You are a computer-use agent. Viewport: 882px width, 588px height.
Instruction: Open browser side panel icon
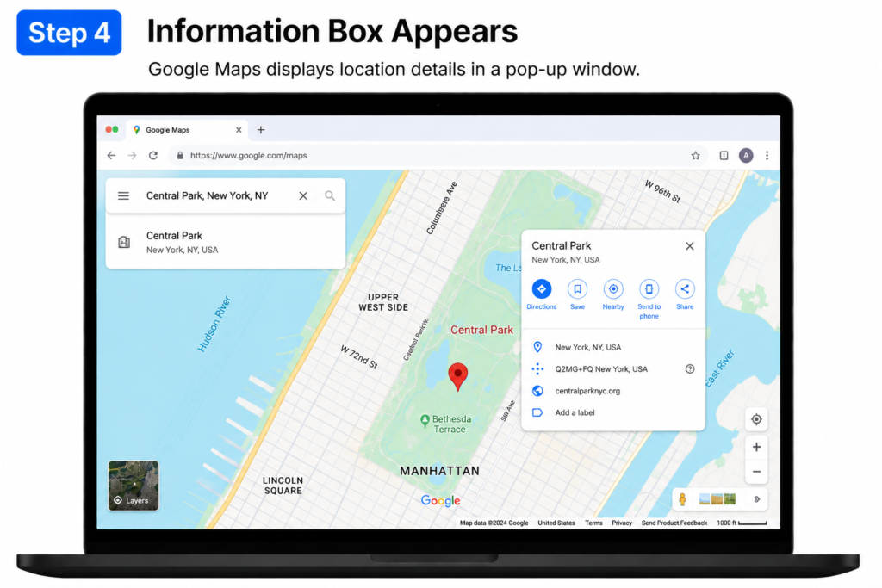click(724, 156)
